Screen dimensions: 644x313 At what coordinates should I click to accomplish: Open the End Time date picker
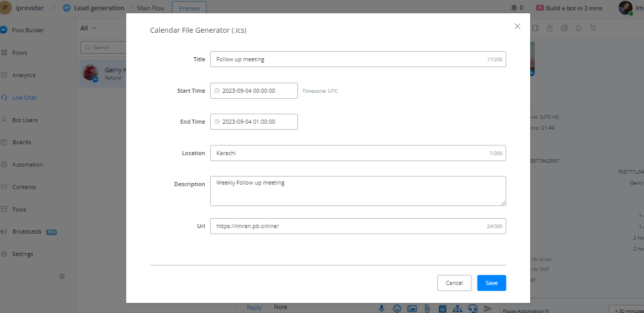[253, 122]
